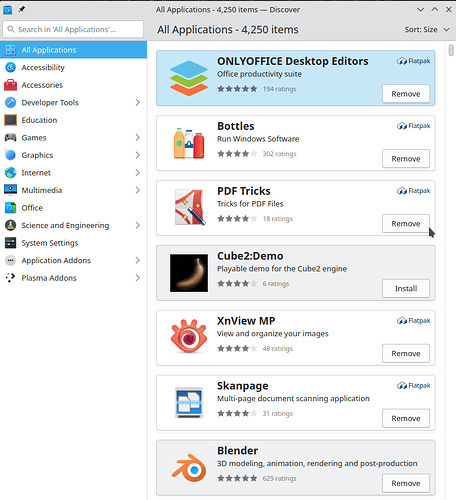Screen dimensions: 456x500
Task: Open the Sort: Size dropdown
Action: pos(427,30)
